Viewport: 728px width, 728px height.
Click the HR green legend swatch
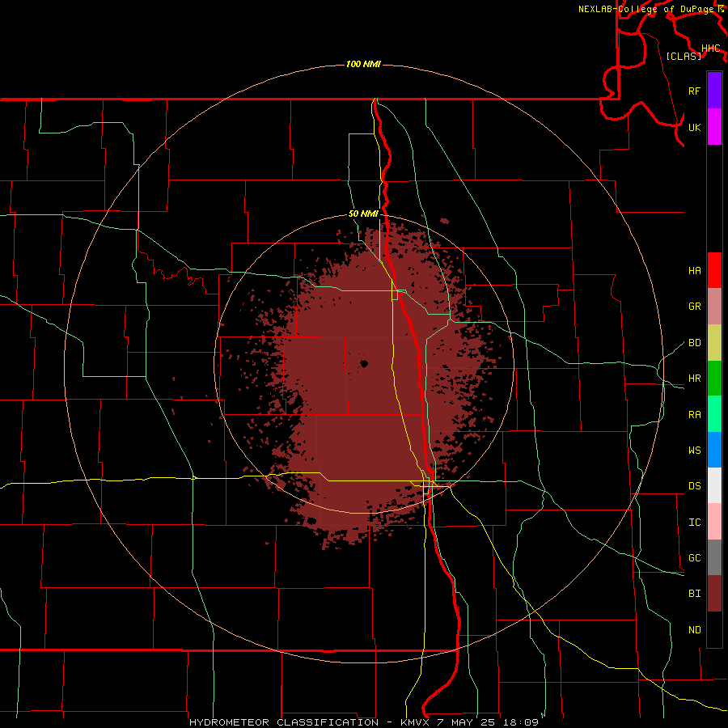click(x=714, y=378)
